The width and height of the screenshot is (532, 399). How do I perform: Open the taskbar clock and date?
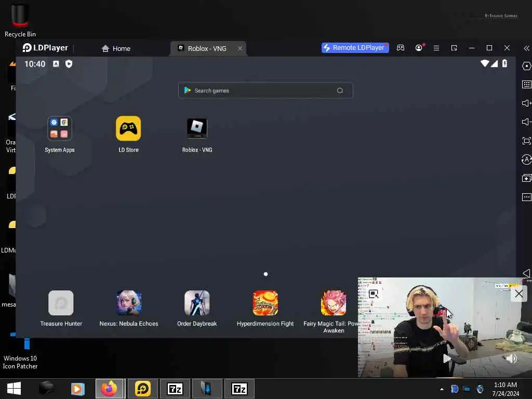point(506,389)
